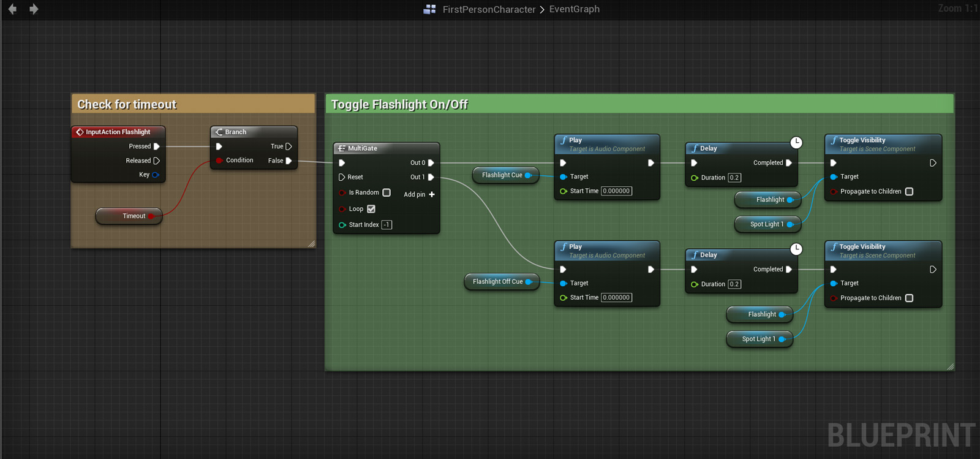Click the Out 0 execution pin
This screenshot has height=459, width=980.
[431, 163]
